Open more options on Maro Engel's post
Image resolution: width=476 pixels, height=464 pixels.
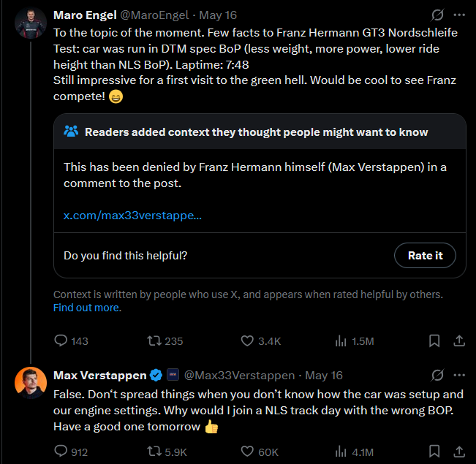point(459,15)
